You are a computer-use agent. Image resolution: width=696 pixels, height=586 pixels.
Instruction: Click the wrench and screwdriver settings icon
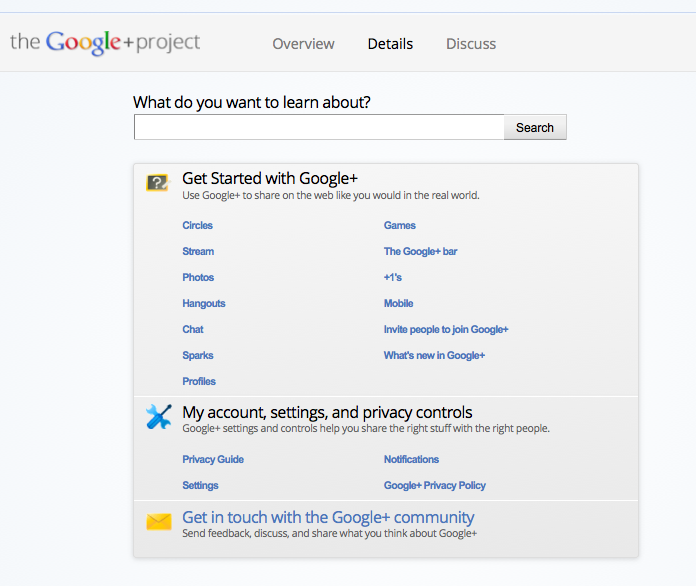(x=158, y=416)
